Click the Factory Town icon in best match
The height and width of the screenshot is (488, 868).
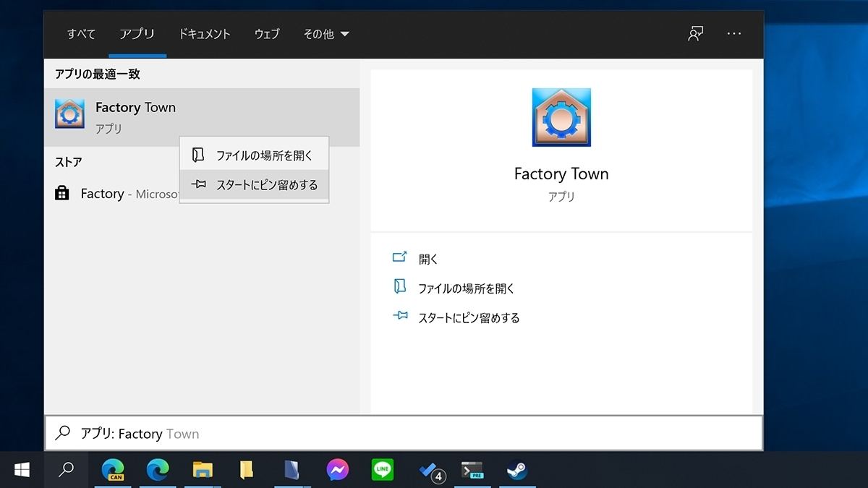point(69,114)
